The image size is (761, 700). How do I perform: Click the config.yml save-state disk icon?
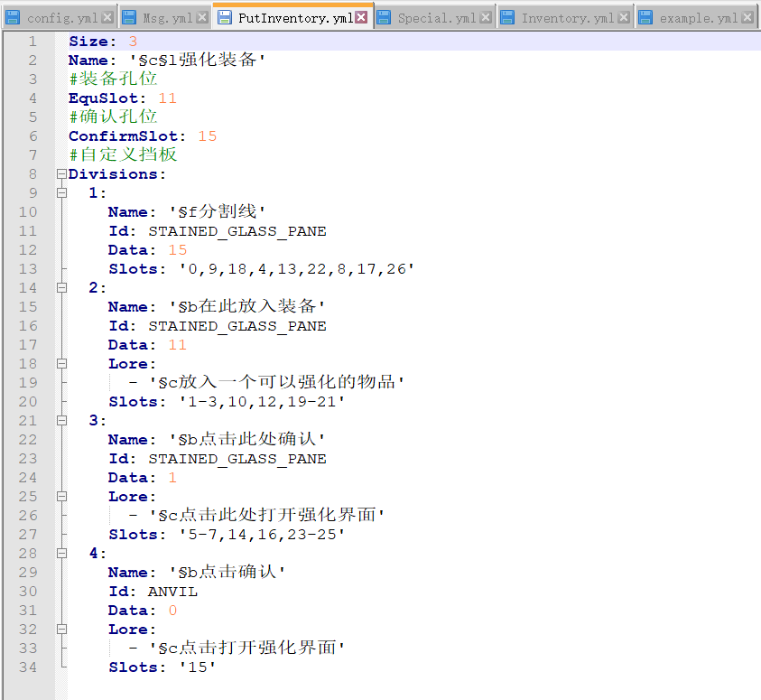(14, 17)
